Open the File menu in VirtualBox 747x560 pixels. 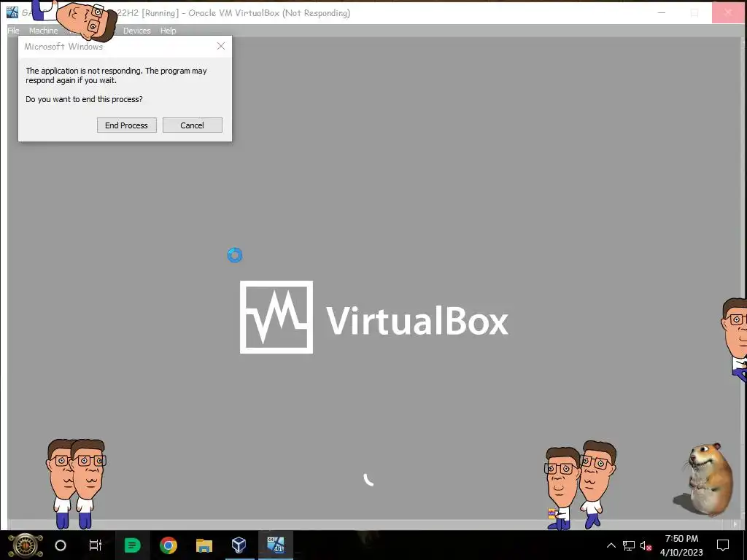coord(13,31)
